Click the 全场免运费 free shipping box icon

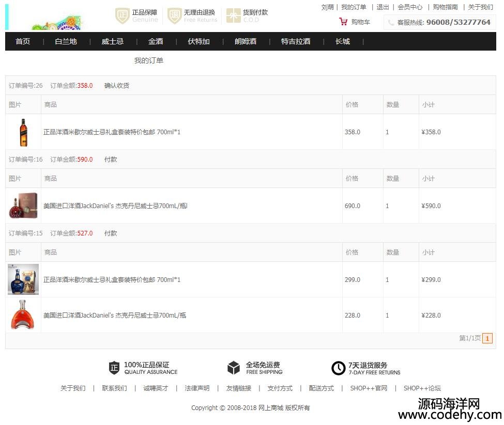tap(234, 368)
